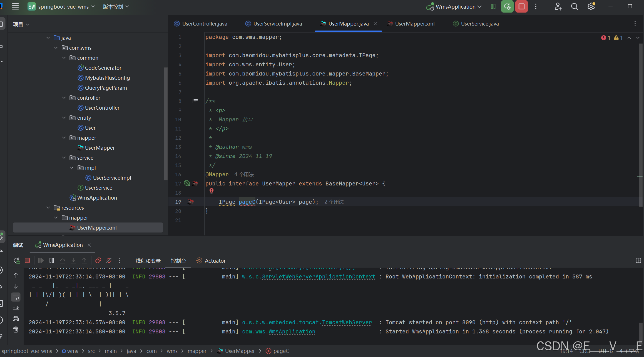The image size is (644, 357).
Task: Toggle soft-wrap in the console sidebar
Action: point(16,297)
